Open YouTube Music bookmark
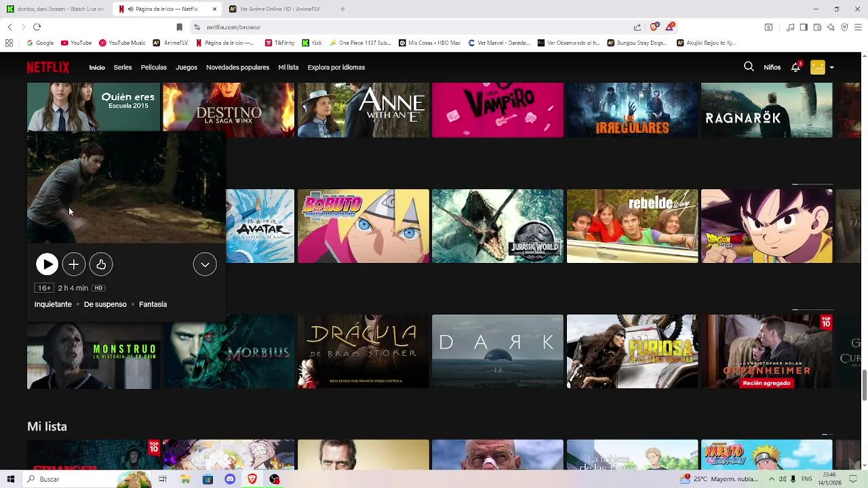This screenshot has width=868, height=488. [x=122, y=43]
